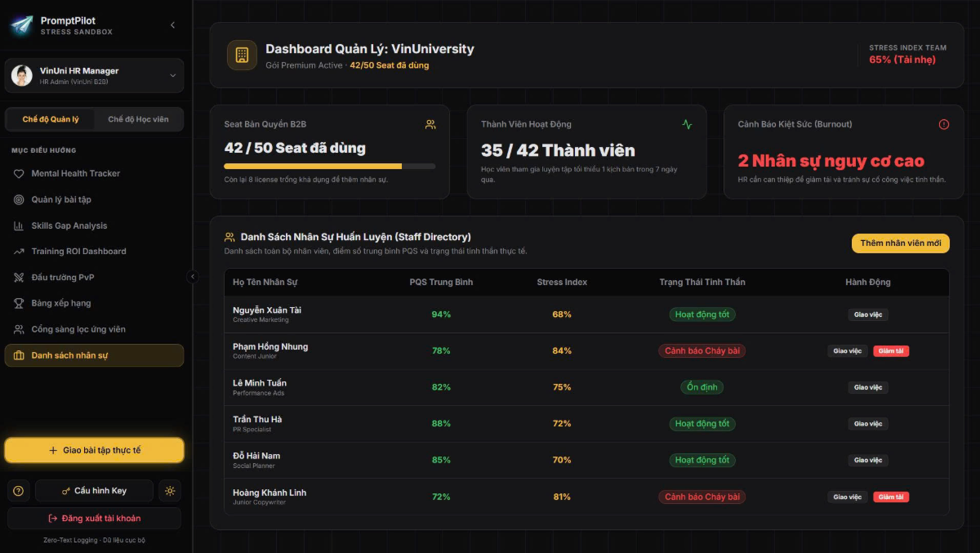Open Đấu trường PvP

tap(94, 278)
